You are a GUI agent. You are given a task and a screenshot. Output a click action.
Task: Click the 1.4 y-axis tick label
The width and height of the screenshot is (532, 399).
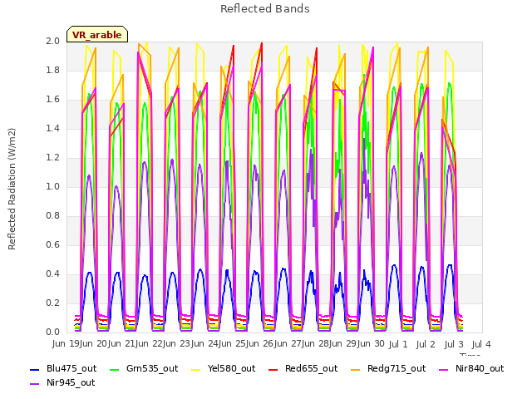tap(52, 128)
